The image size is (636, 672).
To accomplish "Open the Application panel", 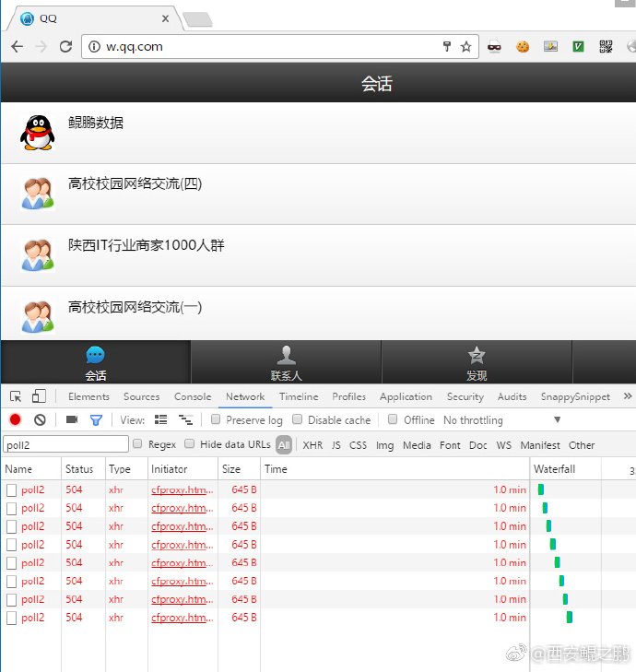I will [406, 397].
